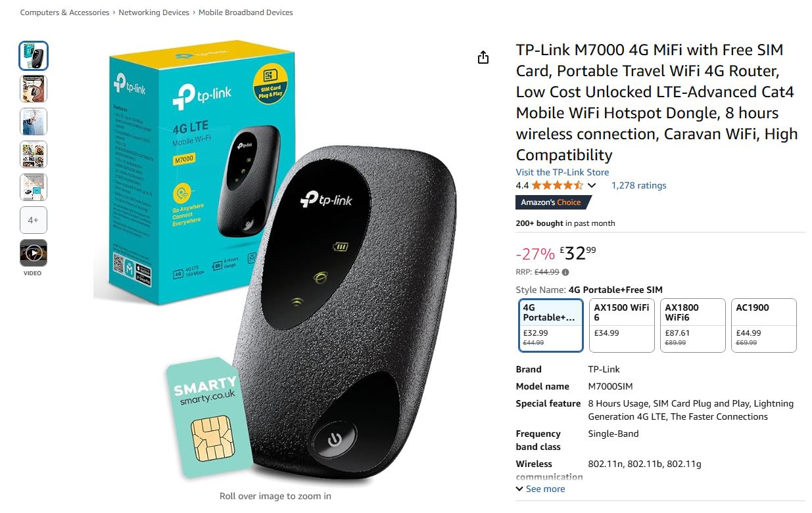View the third product image thumbnail
This screenshot has width=812, height=513.
tap(34, 122)
